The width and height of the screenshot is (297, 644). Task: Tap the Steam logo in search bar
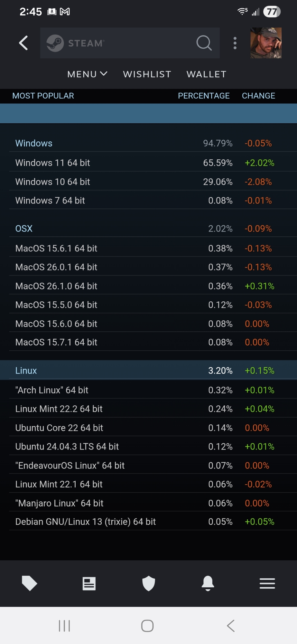tap(55, 43)
